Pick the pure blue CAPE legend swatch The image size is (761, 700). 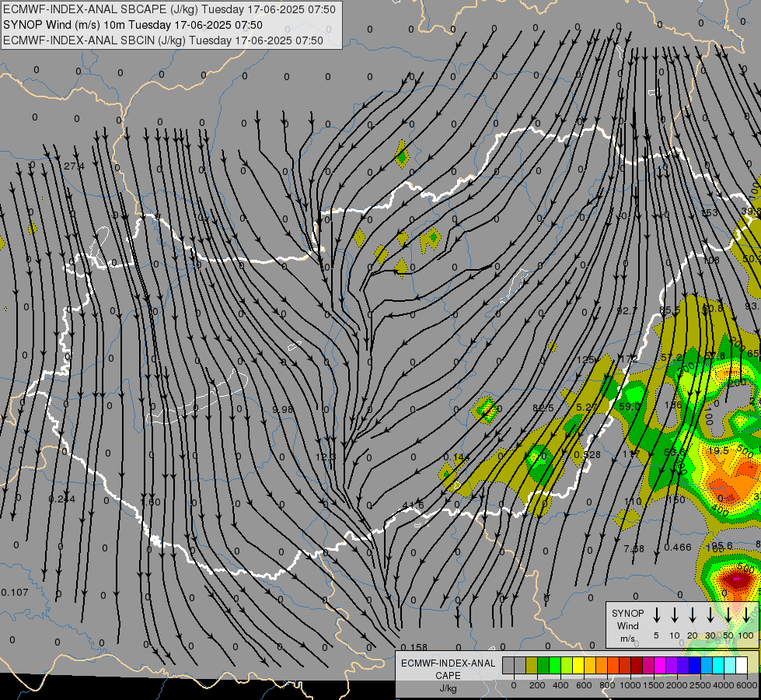pyautogui.click(x=694, y=665)
